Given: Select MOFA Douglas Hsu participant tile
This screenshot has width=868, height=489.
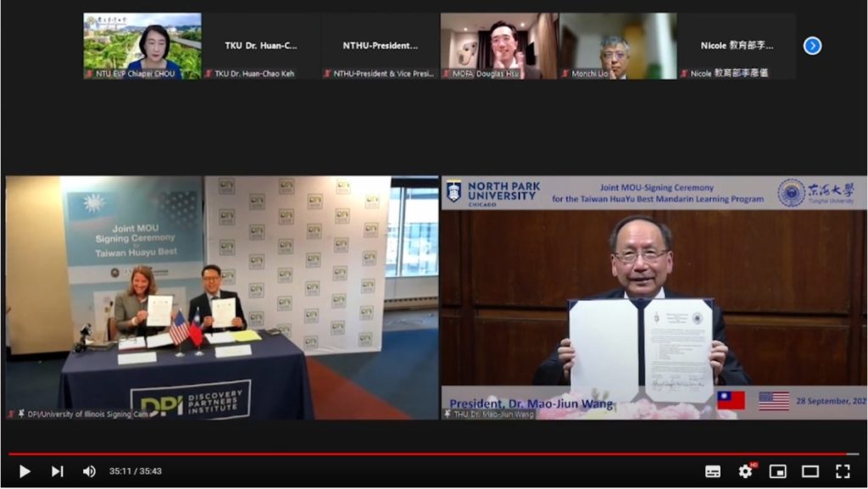Looking at the screenshot, I should (498, 46).
